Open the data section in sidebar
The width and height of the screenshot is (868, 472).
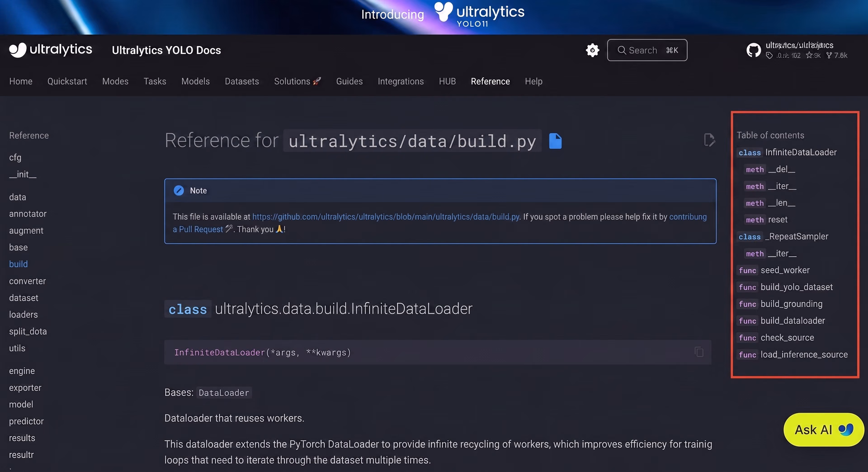(18, 197)
